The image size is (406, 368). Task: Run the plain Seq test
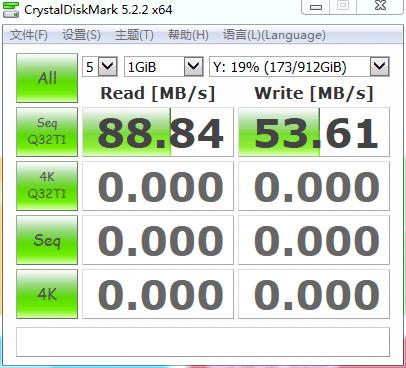47,240
